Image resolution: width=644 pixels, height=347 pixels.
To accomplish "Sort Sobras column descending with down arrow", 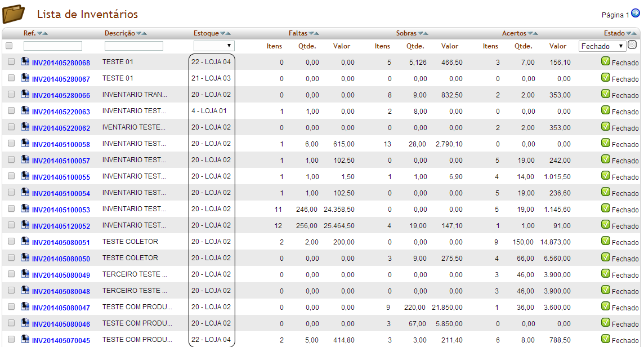I will [x=420, y=34].
